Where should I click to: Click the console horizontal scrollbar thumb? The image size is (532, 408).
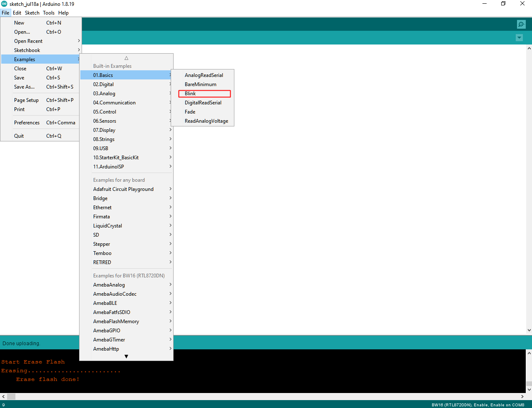(11, 397)
